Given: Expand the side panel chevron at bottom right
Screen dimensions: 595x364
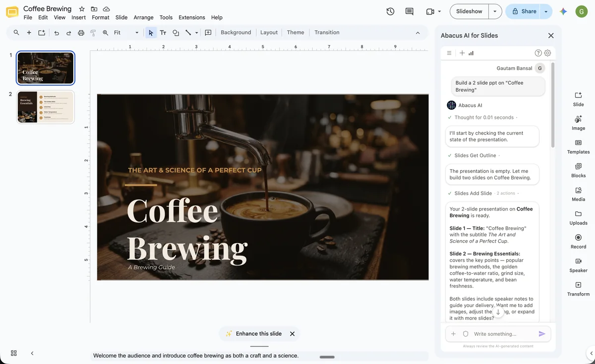Looking at the screenshot, I should click(591, 353).
